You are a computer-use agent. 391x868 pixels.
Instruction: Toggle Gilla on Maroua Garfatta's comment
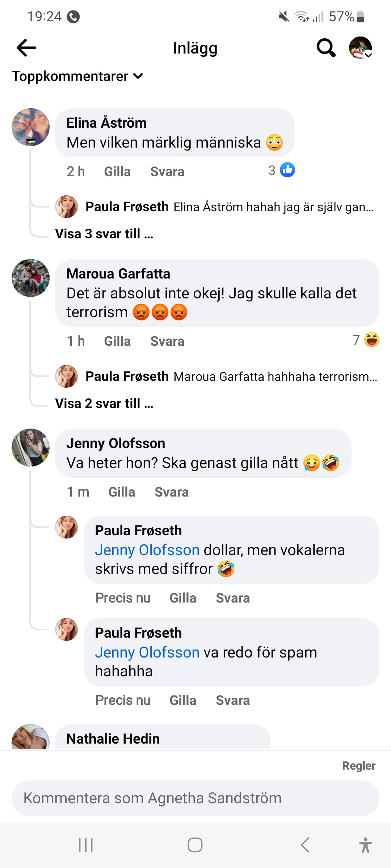coord(117,341)
